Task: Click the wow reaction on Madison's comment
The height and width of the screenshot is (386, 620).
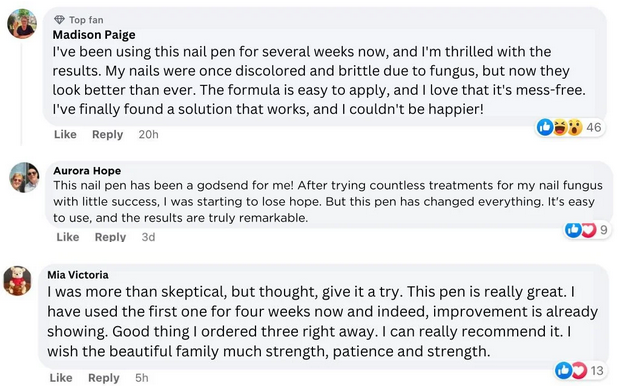Action: pyautogui.click(x=575, y=127)
